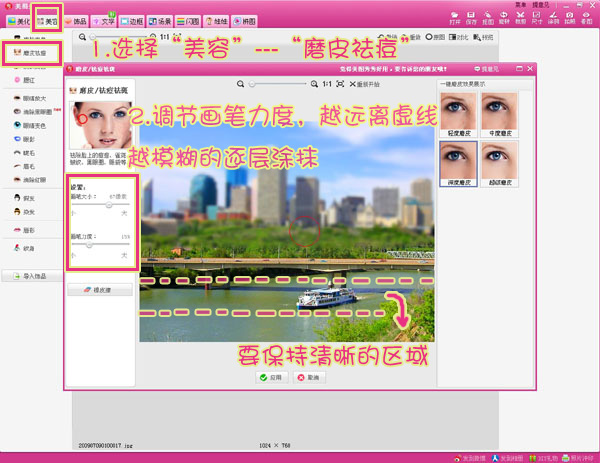600x463 pixels.
Task: Click 预览 preview in main toolbar
Action: (x=483, y=37)
